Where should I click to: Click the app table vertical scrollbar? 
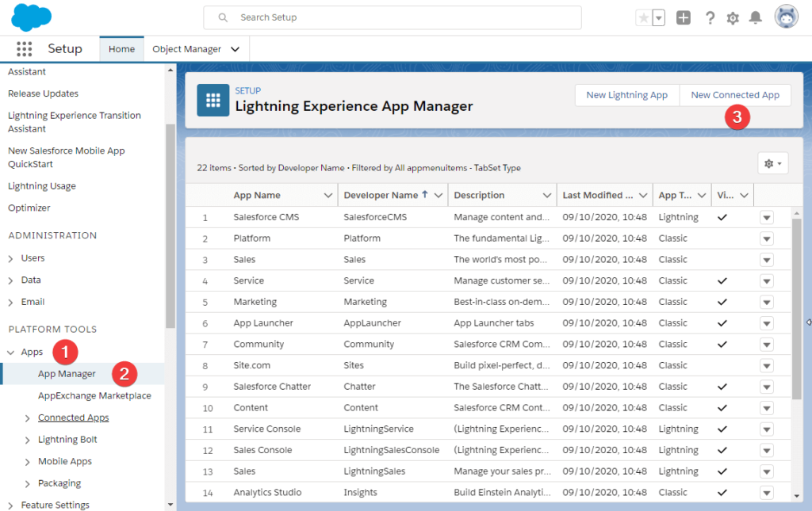[x=796, y=309]
